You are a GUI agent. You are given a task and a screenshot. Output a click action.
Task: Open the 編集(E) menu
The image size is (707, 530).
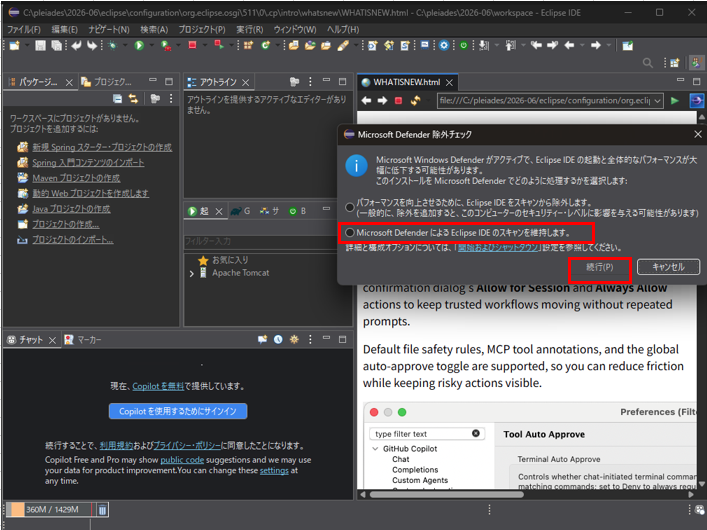64,29
